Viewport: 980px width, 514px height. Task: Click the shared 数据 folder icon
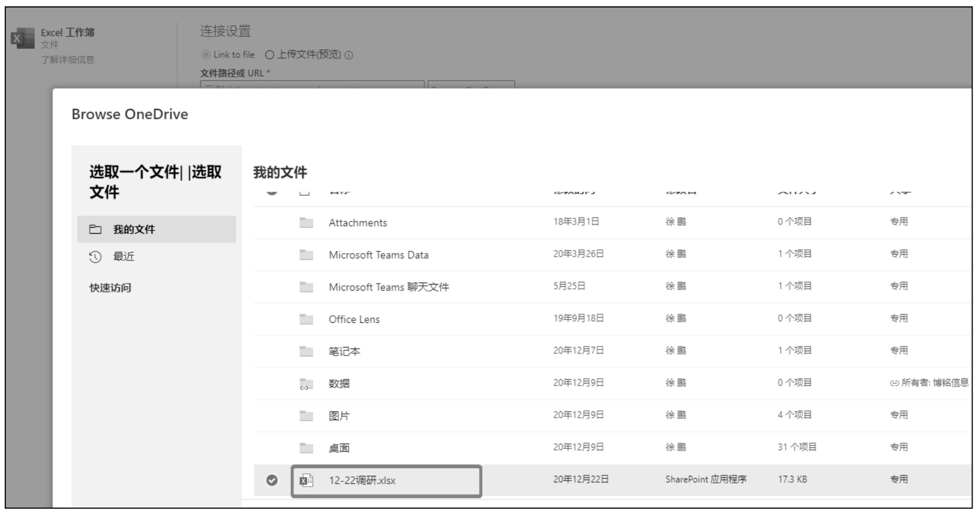(306, 384)
